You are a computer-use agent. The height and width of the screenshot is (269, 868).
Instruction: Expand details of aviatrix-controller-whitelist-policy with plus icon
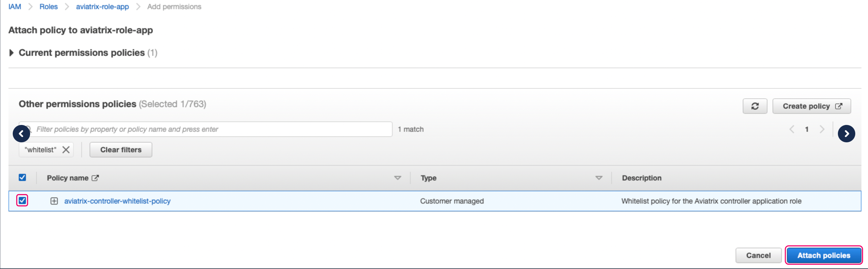click(x=54, y=201)
